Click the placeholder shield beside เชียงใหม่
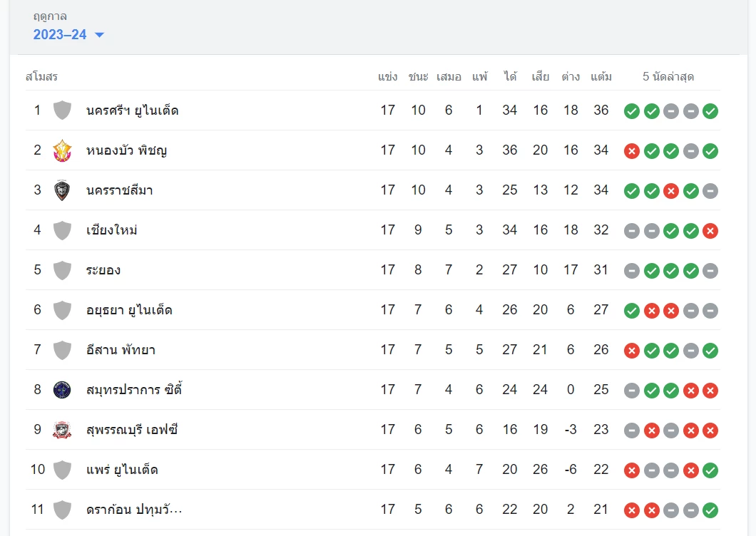Screen dimensions: 756x536 point(63,230)
